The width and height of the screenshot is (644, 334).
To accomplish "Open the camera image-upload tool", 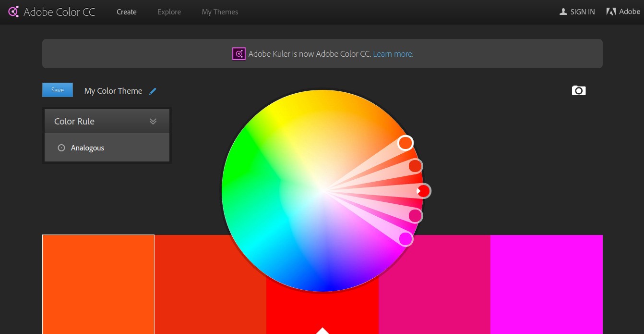I will point(579,90).
